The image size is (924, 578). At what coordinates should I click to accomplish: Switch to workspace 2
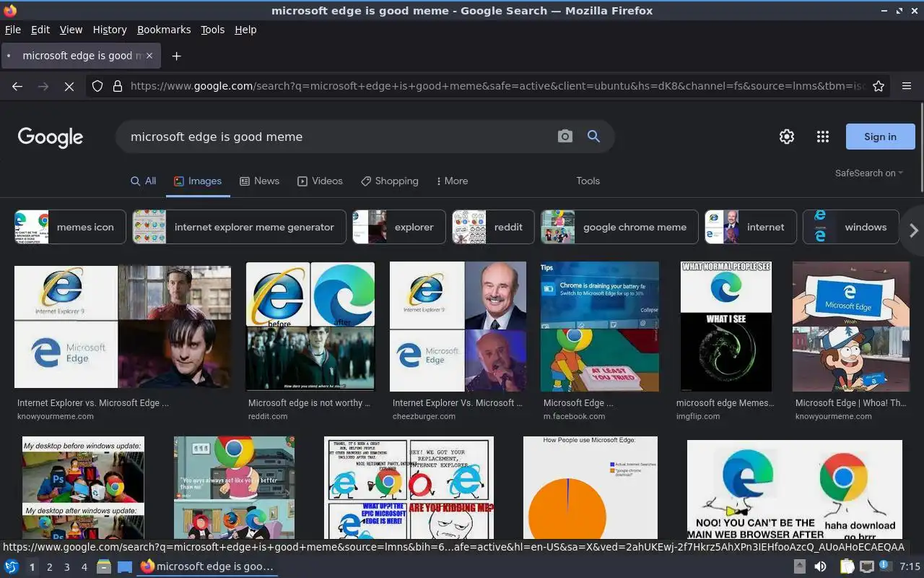(x=50, y=567)
